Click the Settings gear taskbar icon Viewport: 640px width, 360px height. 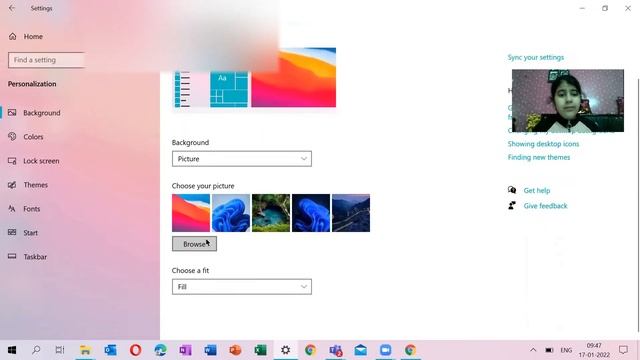[285, 350]
